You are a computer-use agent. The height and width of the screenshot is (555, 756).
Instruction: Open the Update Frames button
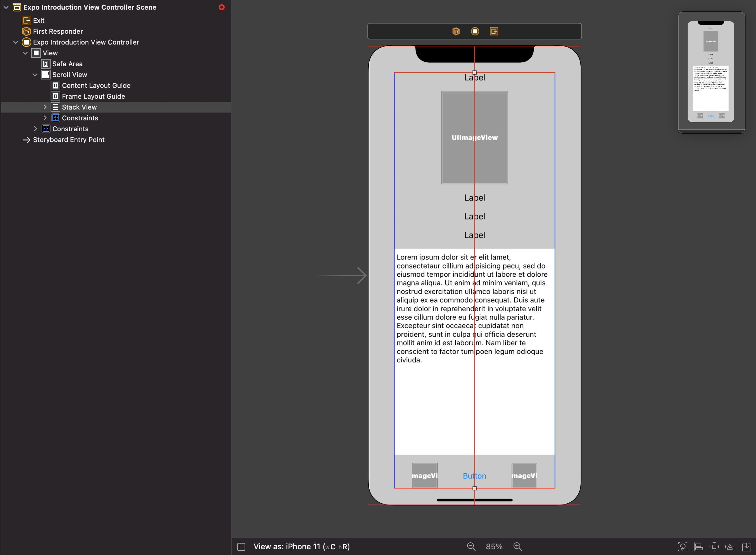pos(683,547)
